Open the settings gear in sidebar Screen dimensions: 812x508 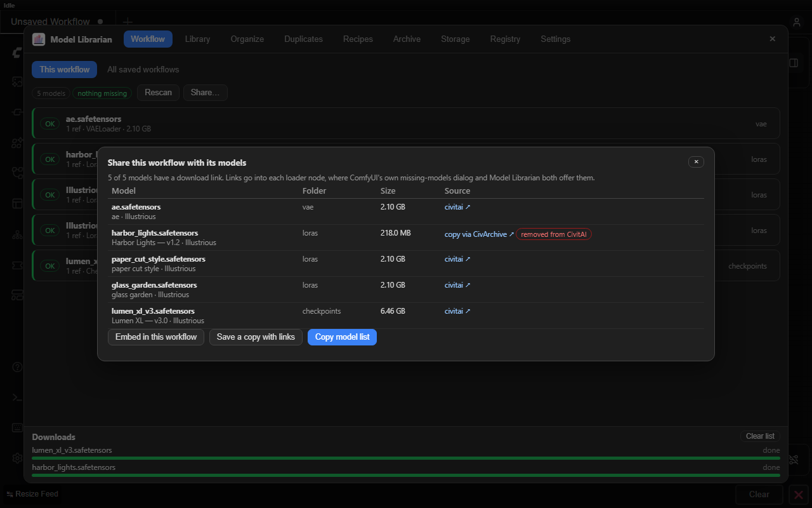pyautogui.click(x=17, y=458)
